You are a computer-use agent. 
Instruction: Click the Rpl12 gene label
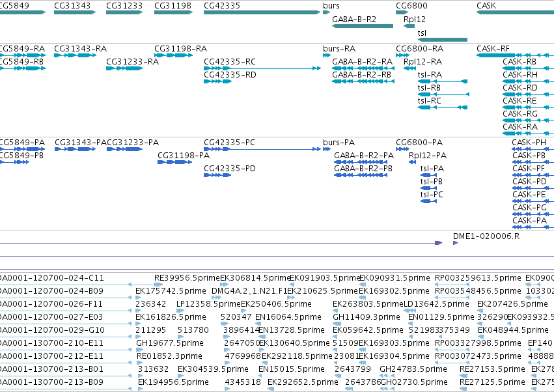[415, 20]
